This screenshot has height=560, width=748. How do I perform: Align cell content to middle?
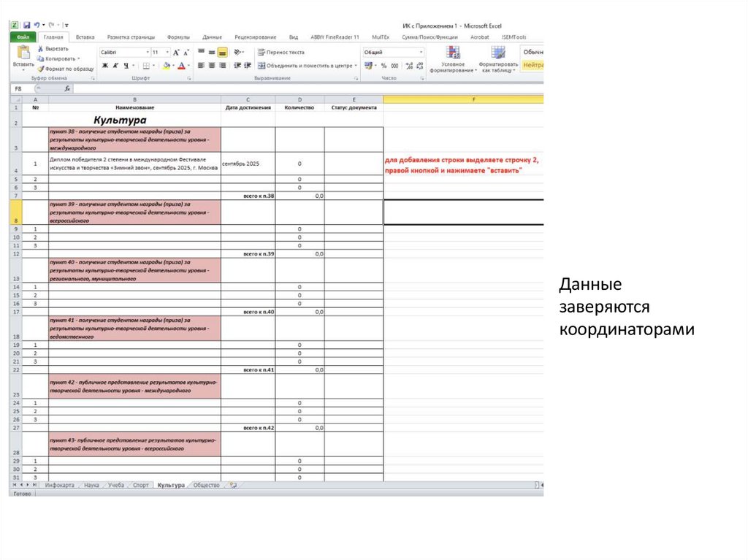coord(212,52)
